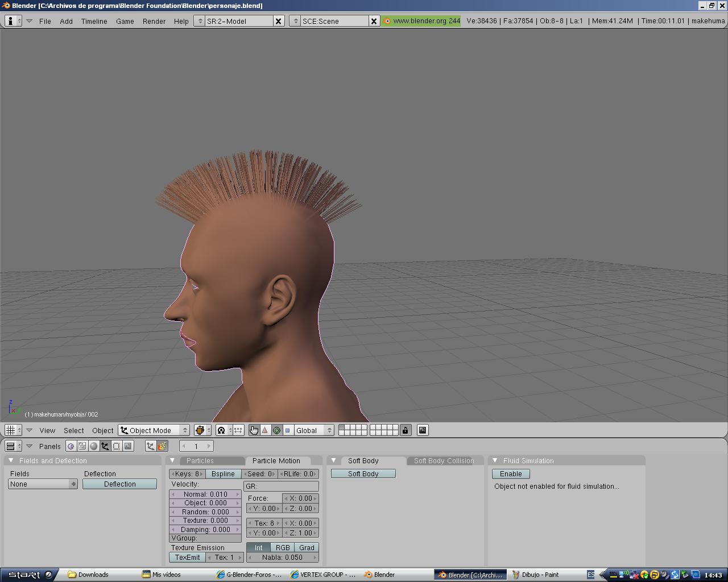Open the Scene context panel icon
Screen dimensions: 728x582
coord(128,446)
